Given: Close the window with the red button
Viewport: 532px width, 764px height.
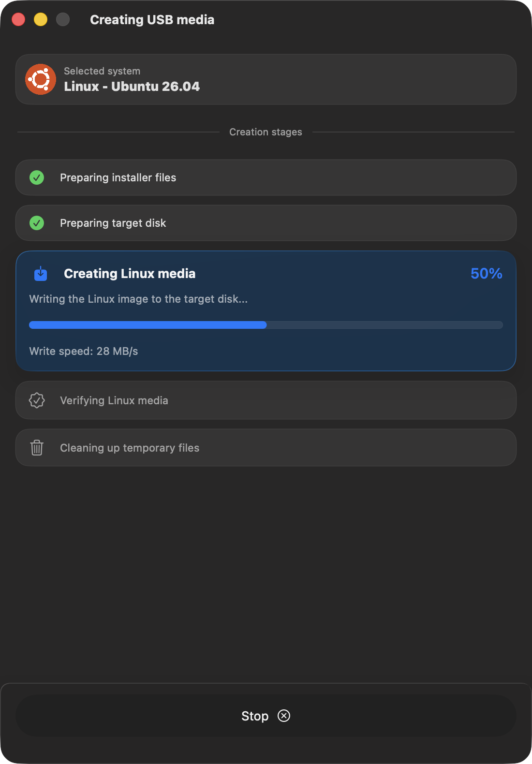Looking at the screenshot, I should point(18,19).
